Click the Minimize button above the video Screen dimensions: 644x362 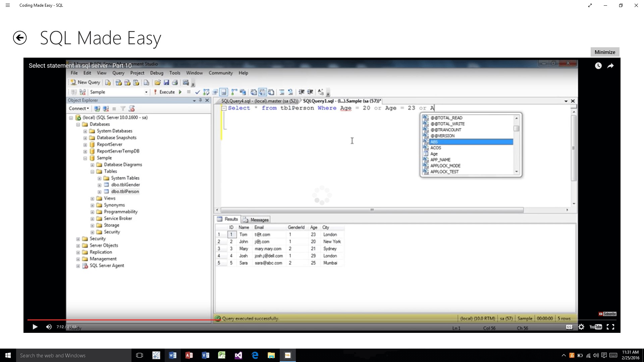pyautogui.click(x=605, y=52)
